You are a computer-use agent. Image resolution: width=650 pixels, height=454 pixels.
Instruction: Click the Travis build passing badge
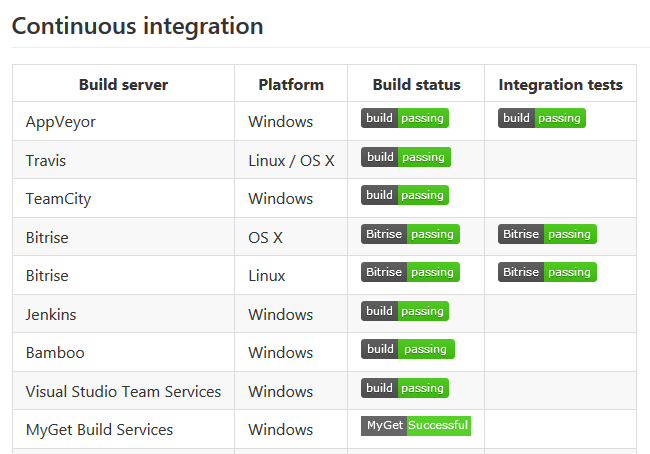point(405,157)
